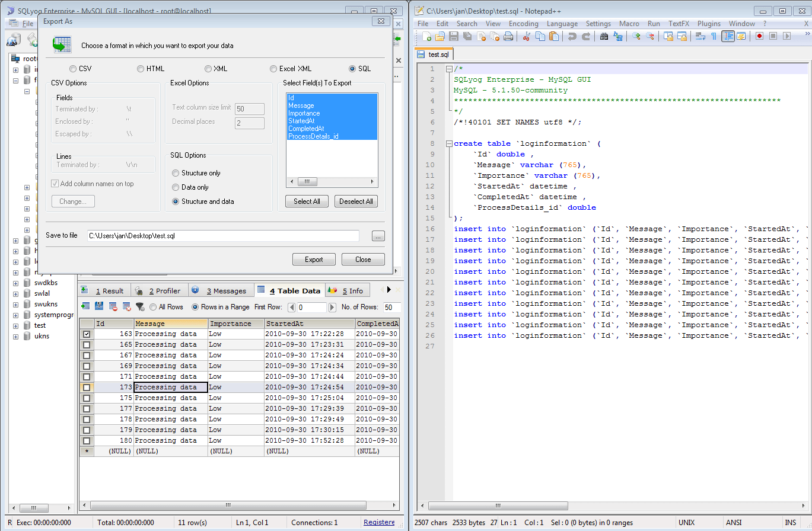Select the All Rows radio option

tap(166, 307)
